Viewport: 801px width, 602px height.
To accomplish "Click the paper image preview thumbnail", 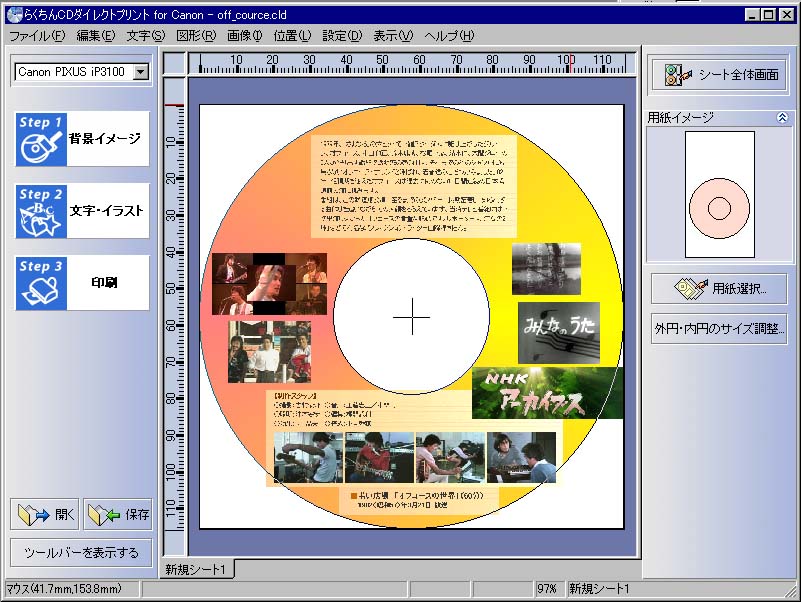I will click(719, 194).
